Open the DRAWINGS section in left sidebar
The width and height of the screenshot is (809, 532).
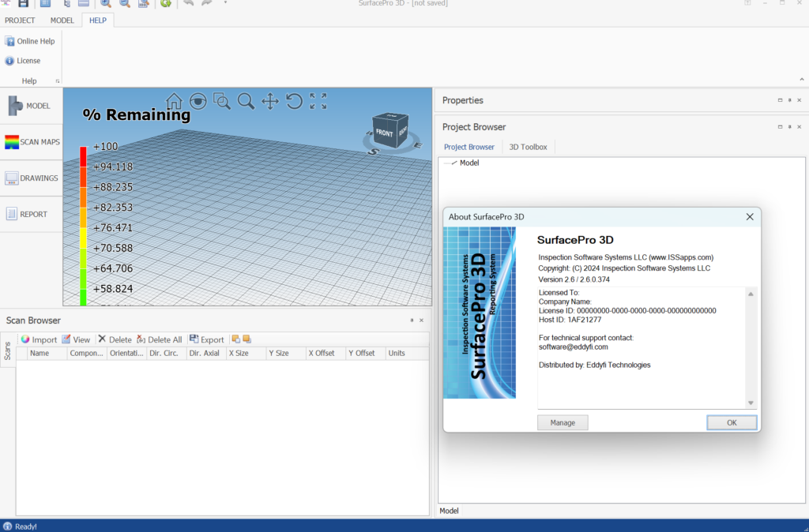tap(31, 178)
